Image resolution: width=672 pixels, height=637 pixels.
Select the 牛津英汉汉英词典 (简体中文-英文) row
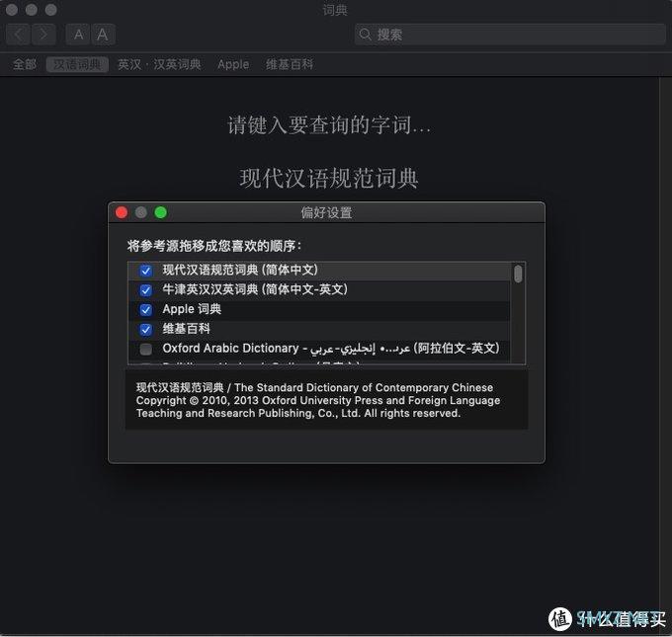(x=319, y=290)
